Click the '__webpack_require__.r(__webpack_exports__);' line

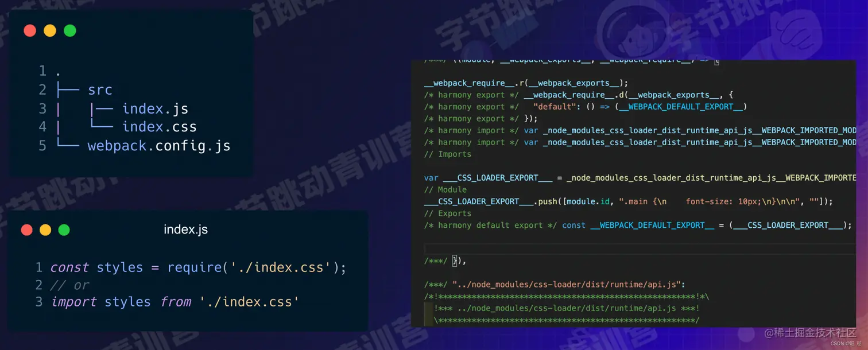tap(526, 83)
